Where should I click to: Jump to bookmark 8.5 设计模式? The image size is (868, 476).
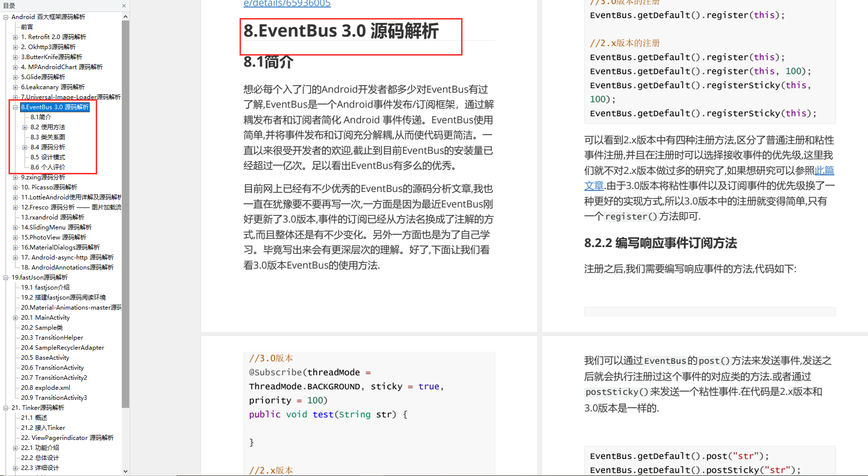click(x=48, y=157)
